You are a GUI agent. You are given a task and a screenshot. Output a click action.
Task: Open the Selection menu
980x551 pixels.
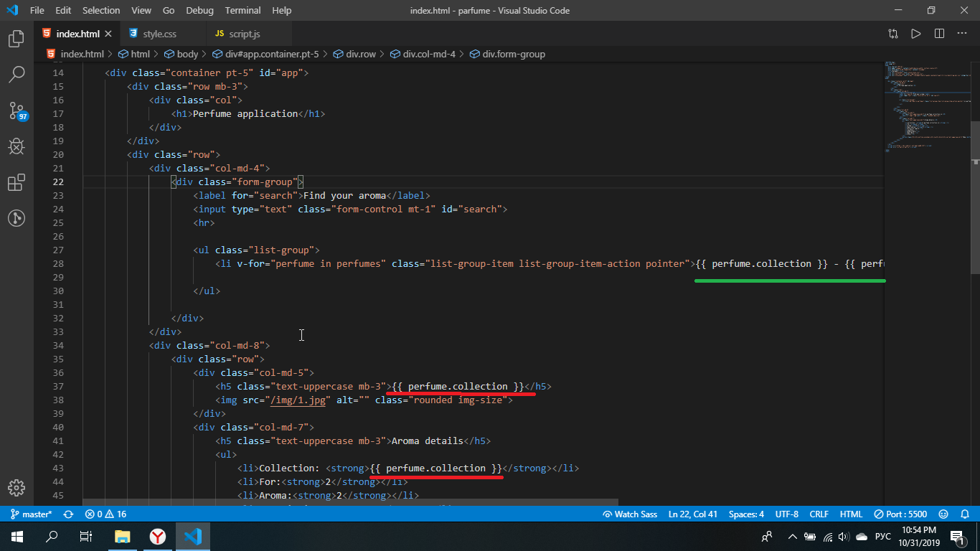click(x=101, y=11)
